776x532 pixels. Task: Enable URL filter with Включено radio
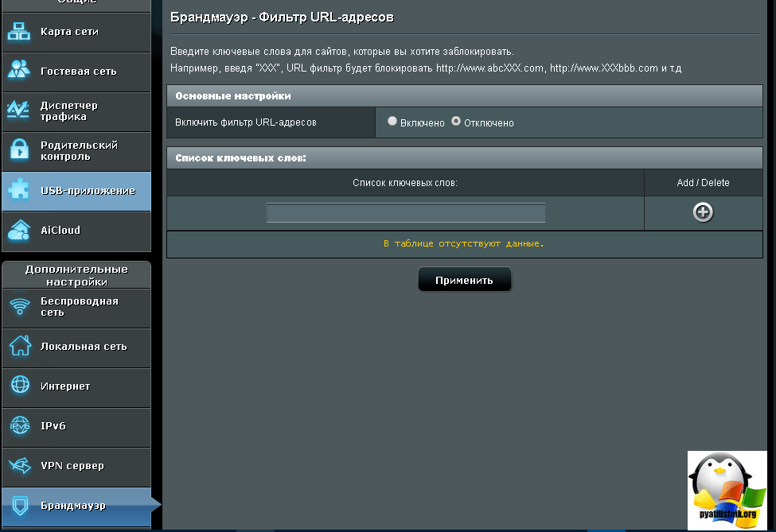(x=392, y=122)
